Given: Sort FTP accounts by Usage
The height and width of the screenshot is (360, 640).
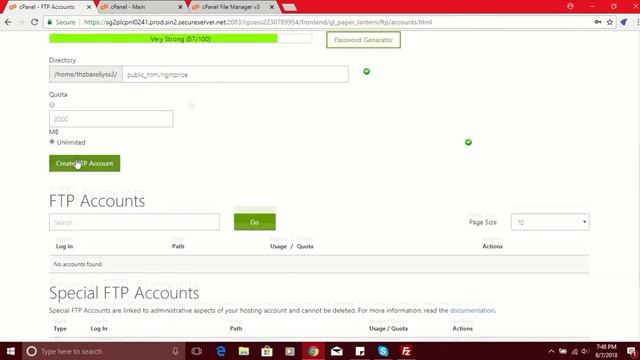Looking at the screenshot, I should [x=278, y=246].
